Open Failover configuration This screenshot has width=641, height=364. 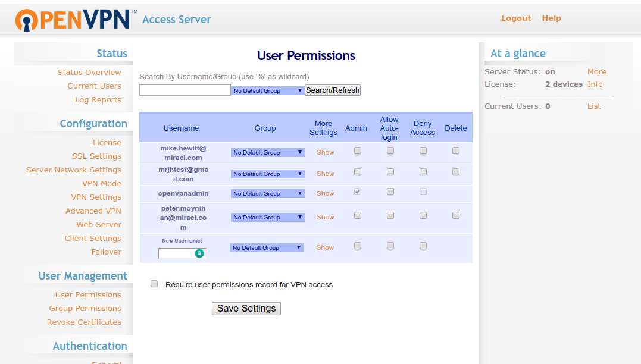click(107, 252)
